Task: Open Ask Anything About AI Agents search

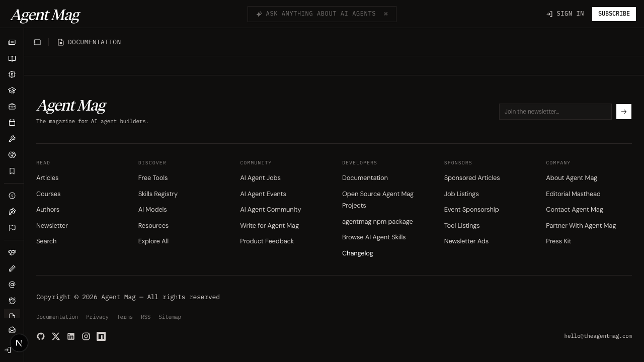Action: pos(321,14)
